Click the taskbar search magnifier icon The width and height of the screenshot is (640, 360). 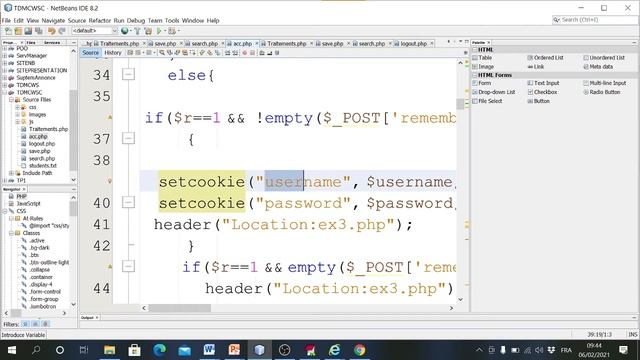pyautogui.click(x=36, y=350)
